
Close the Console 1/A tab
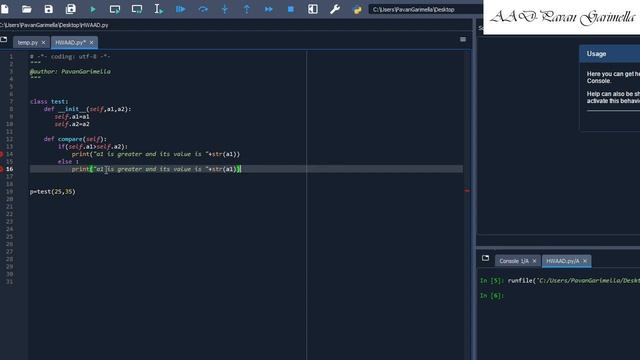[x=534, y=261]
